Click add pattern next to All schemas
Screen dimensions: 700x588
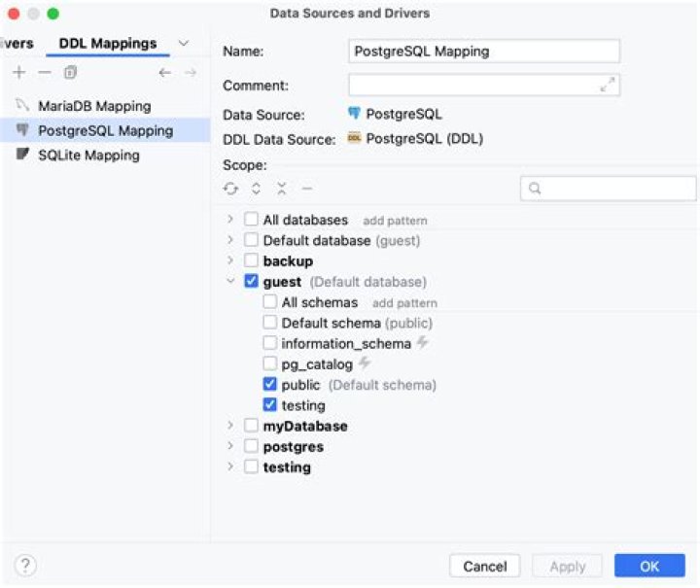404,303
